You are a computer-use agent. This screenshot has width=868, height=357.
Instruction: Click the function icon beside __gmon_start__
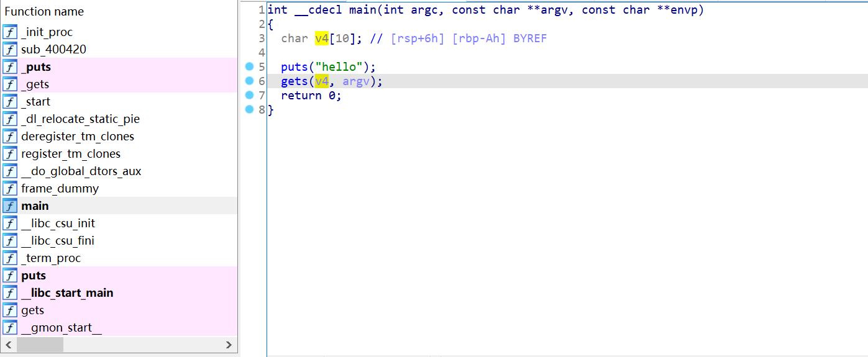point(10,328)
